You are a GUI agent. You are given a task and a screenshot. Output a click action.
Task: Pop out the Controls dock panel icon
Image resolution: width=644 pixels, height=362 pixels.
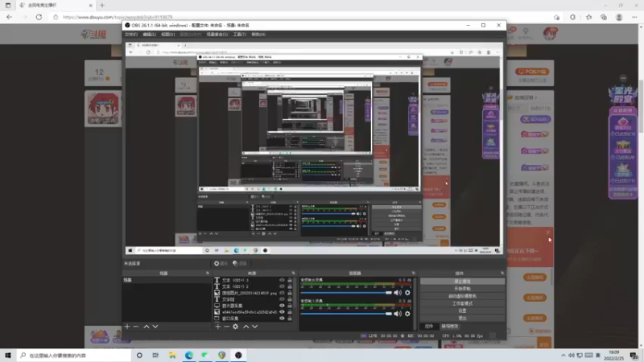(x=502, y=273)
